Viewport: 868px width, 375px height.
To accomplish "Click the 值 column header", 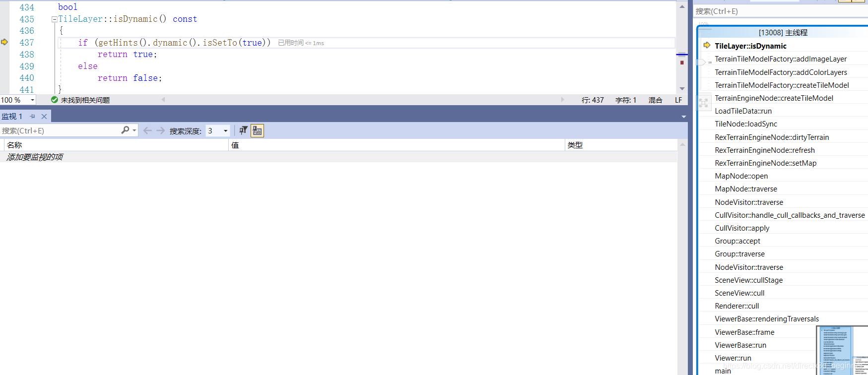I will [397, 145].
